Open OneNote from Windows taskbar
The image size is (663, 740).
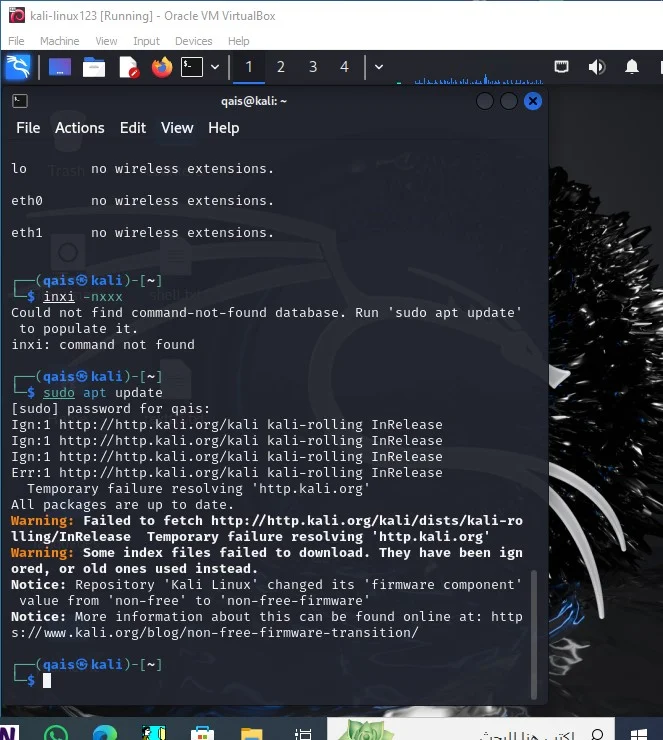click(x=9, y=733)
